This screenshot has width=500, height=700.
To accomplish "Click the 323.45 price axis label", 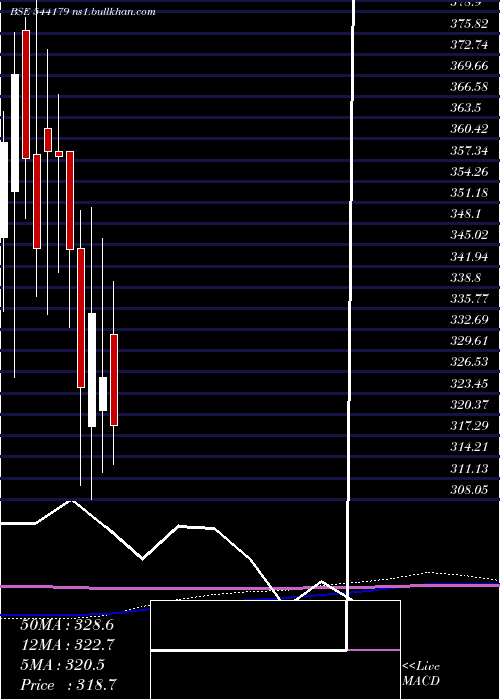I will pos(469,384).
